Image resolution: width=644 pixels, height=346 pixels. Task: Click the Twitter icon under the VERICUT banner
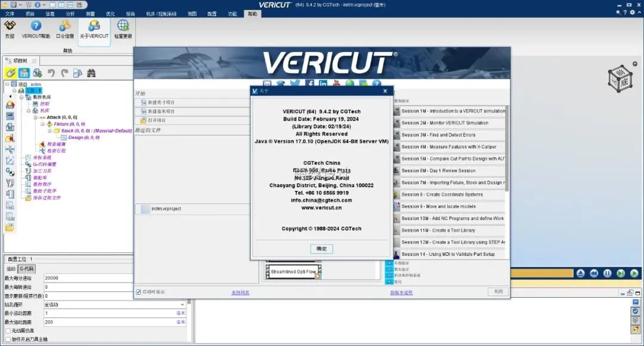coord(295,84)
